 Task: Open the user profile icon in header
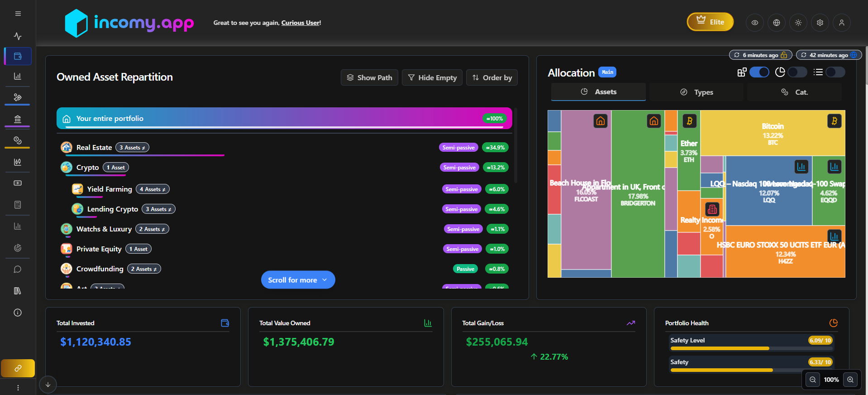842,23
